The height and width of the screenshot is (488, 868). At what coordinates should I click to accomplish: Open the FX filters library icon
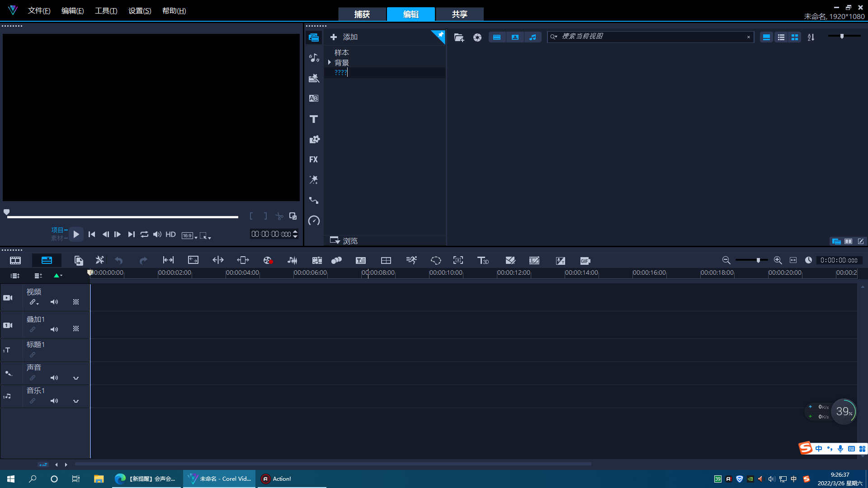click(x=314, y=160)
